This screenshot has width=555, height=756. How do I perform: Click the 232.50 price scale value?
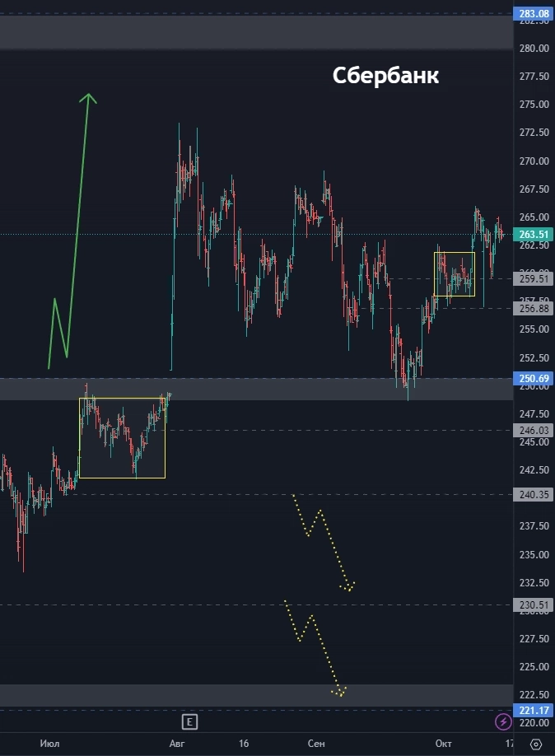pyautogui.click(x=534, y=582)
